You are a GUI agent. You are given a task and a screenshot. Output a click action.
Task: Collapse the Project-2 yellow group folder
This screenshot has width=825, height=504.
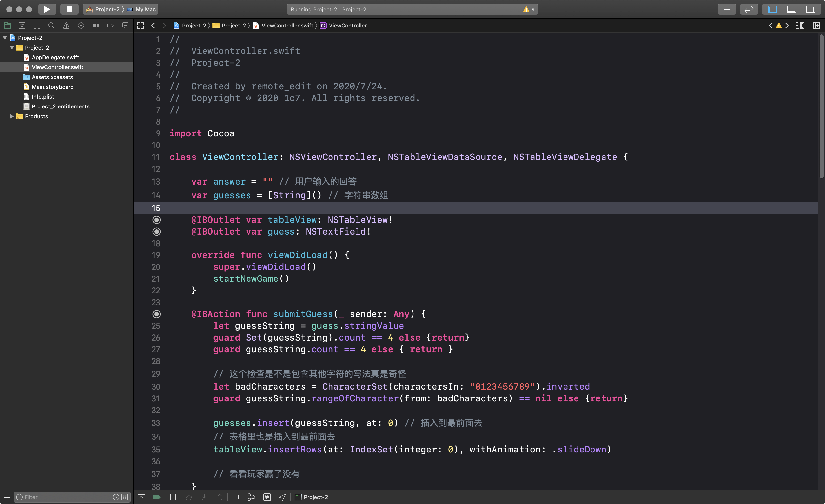(x=12, y=48)
